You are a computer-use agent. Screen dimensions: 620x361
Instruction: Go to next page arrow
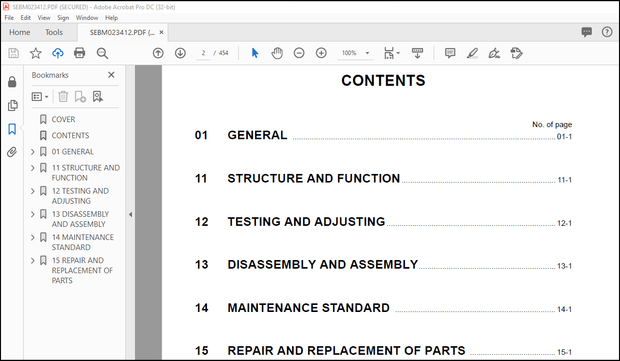(180, 53)
